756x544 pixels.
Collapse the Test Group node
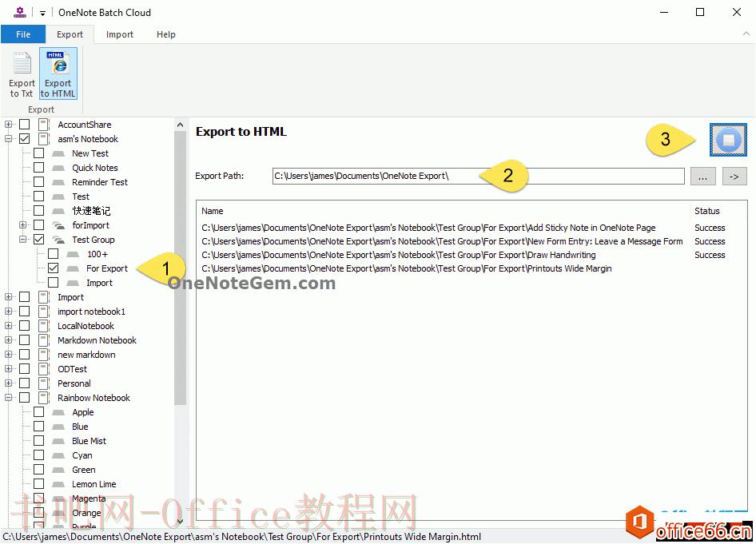[22, 240]
